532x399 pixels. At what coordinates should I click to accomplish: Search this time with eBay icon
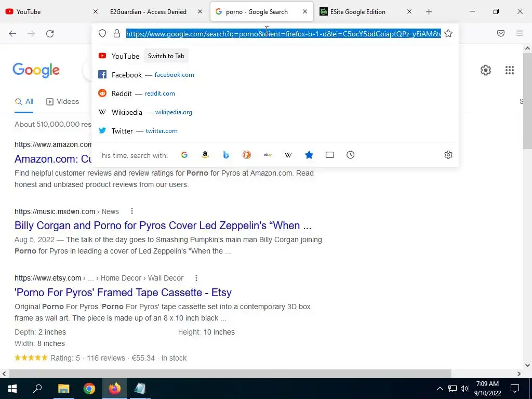[268, 155]
